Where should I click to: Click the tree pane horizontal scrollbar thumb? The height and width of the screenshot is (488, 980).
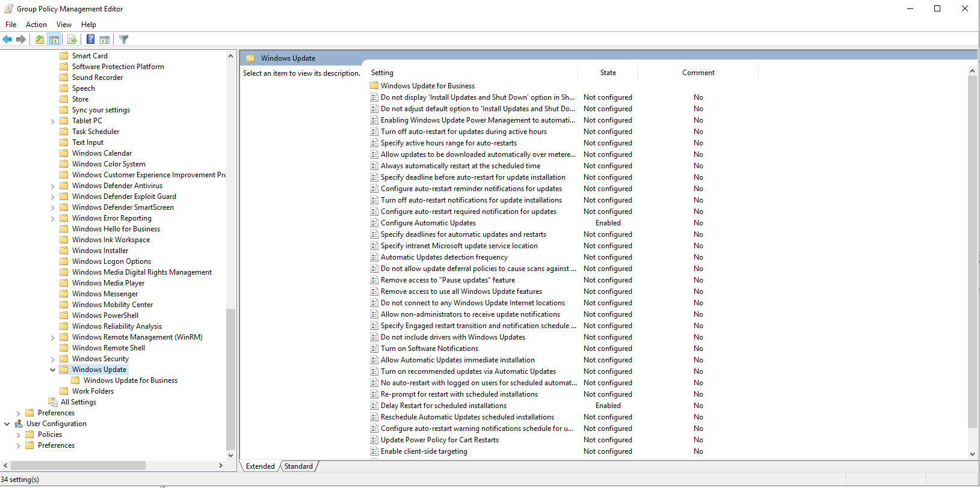point(78,466)
